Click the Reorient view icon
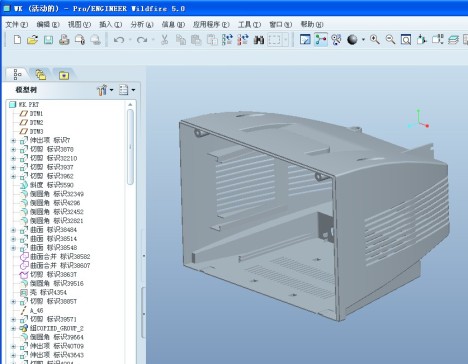Screen dimensions: 468x364 [422, 39]
